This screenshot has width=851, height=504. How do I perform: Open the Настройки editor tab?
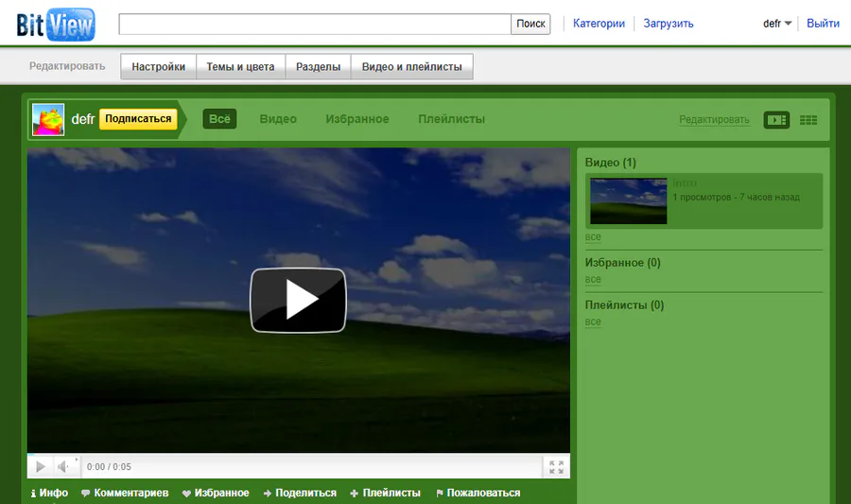pos(159,66)
